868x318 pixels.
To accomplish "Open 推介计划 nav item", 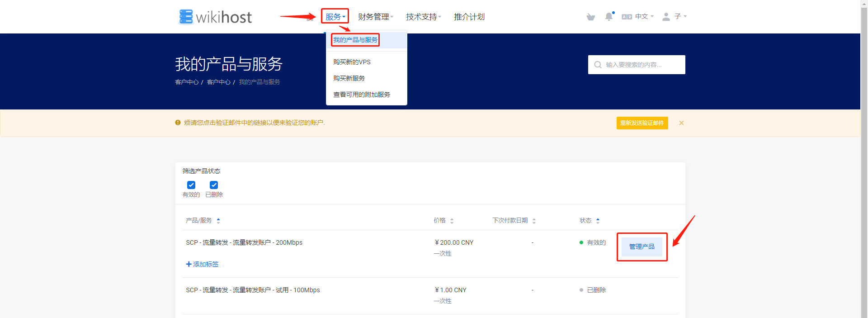I will (x=469, y=17).
